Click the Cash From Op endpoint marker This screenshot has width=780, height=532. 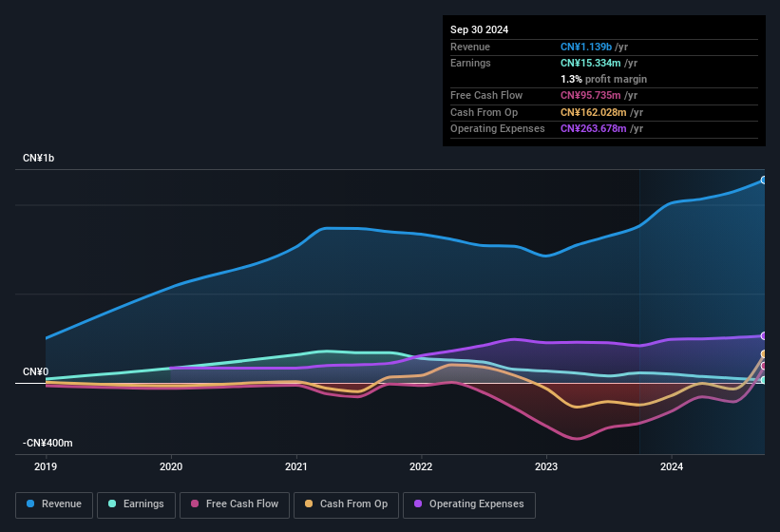coord(764,354)
